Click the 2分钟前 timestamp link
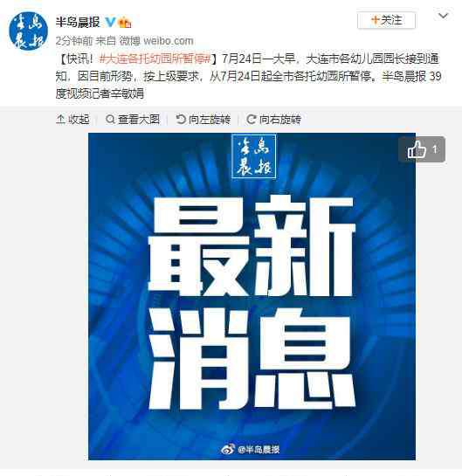Image resolution: width=462 pixels, height=476 pixels. click(73, 41)
